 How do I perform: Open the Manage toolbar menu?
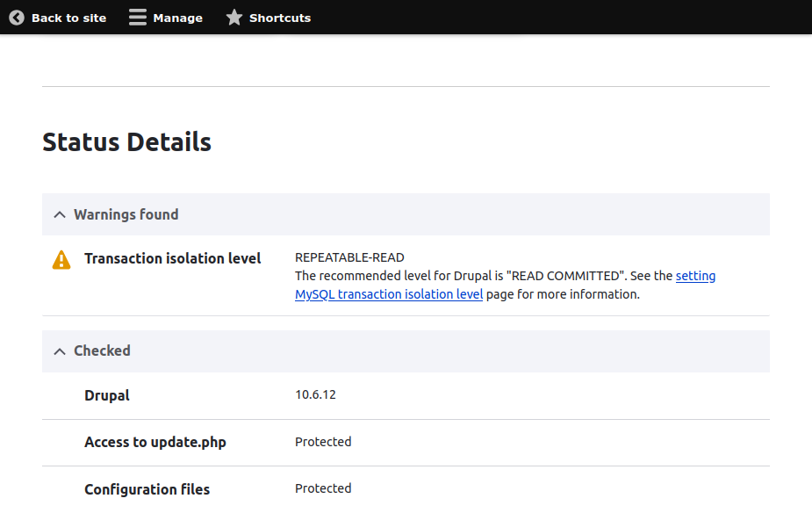click(166, 18)
